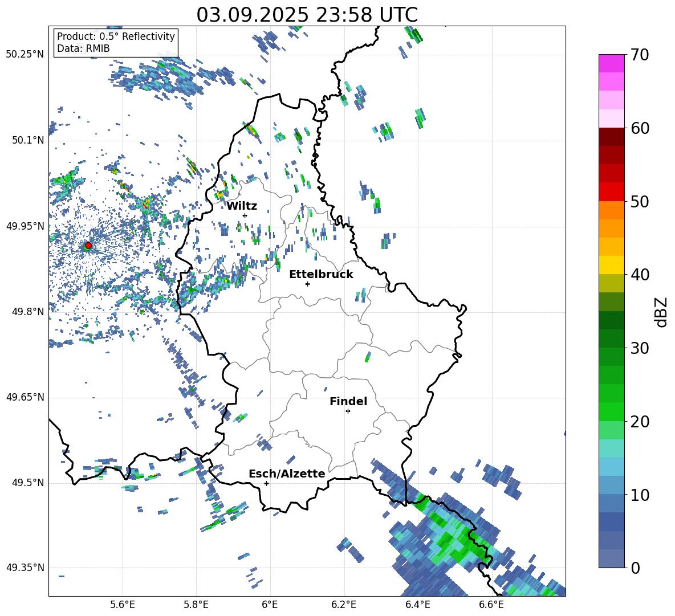Click the 6.2°E longitude label
This screenshot has width=675, height=616.
(344, 605)
